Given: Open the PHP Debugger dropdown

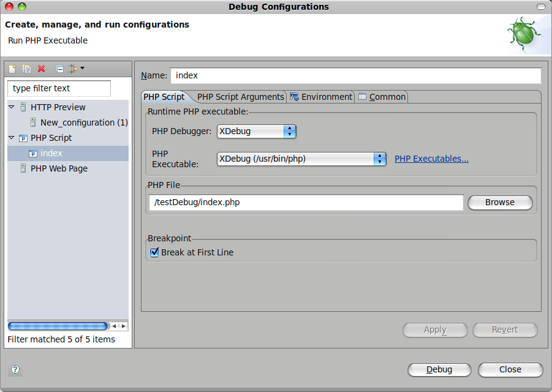Looking at the screenshot, I should point(290,131).
